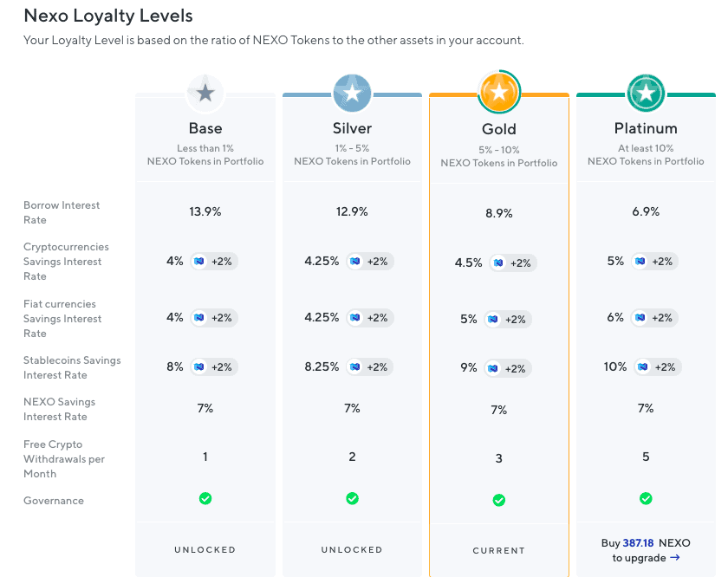728x577 pixels.
Task: Click the Platinum column title
Action: pyautogui.click(x=646, y=128)
